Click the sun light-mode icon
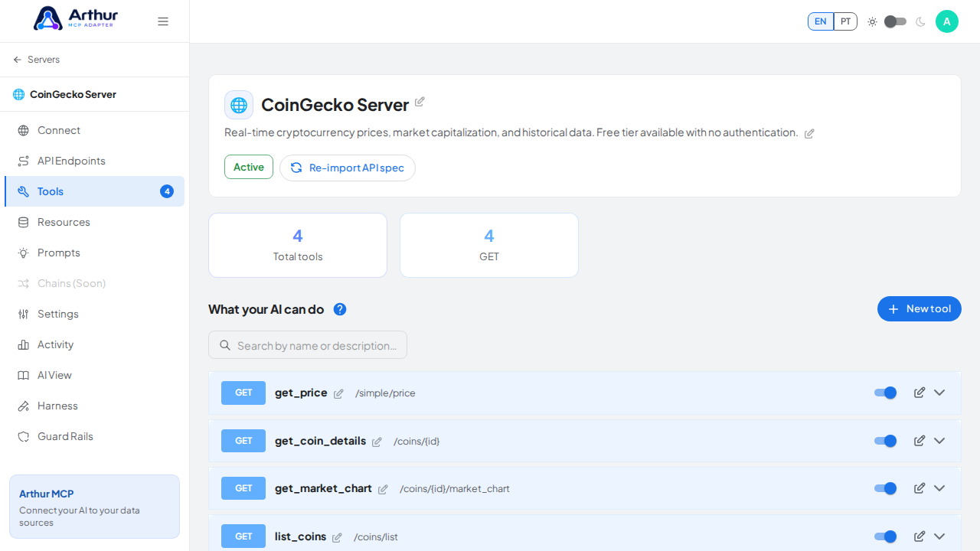This screenshot has width=980, height=551. coord(872,21)
